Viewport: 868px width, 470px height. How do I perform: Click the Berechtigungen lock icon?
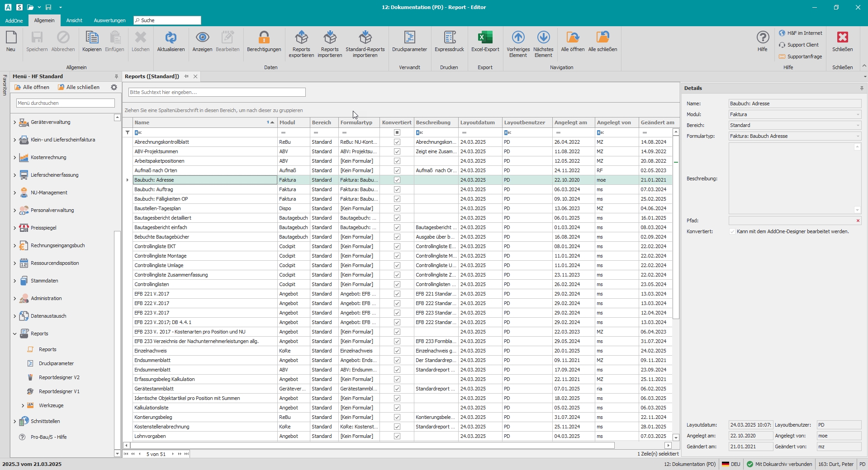pos(264,38)
